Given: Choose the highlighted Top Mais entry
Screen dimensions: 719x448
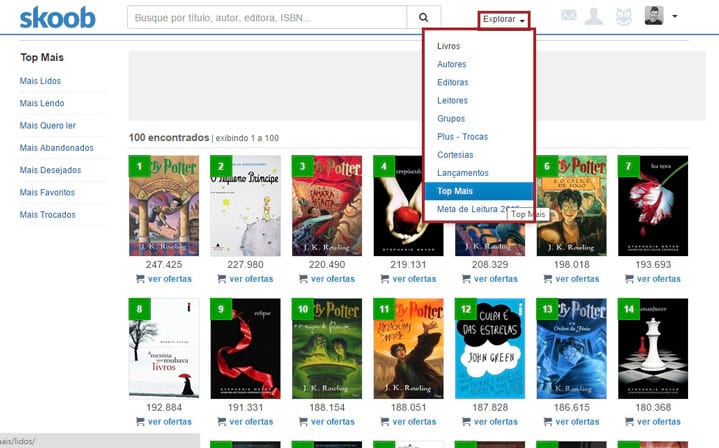Looking at the screenshot, I should 479,191.
